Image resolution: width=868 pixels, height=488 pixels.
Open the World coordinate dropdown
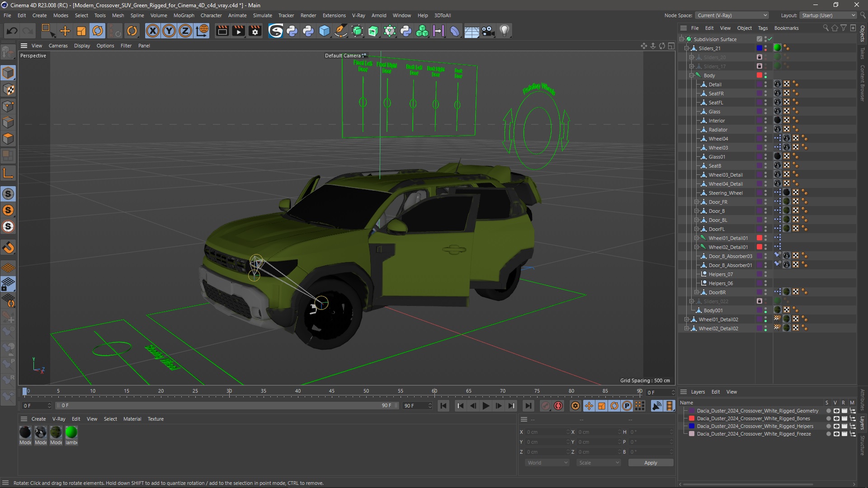coord(547,463)
